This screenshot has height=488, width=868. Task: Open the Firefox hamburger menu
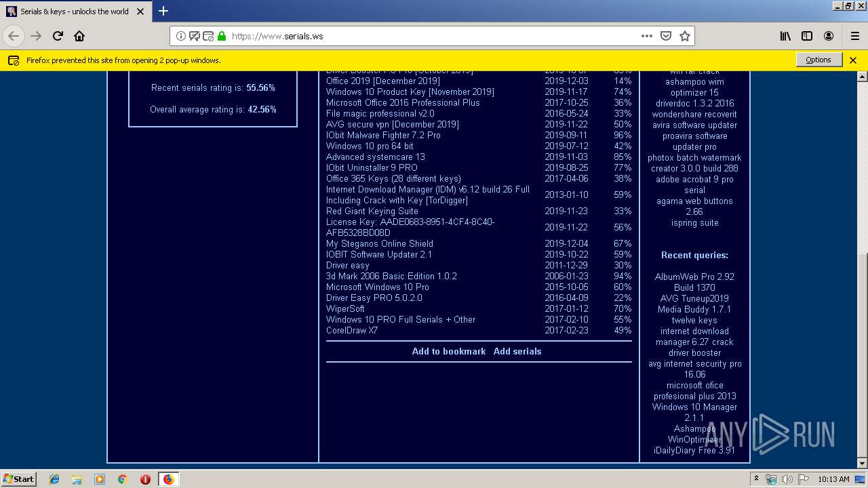854,36
